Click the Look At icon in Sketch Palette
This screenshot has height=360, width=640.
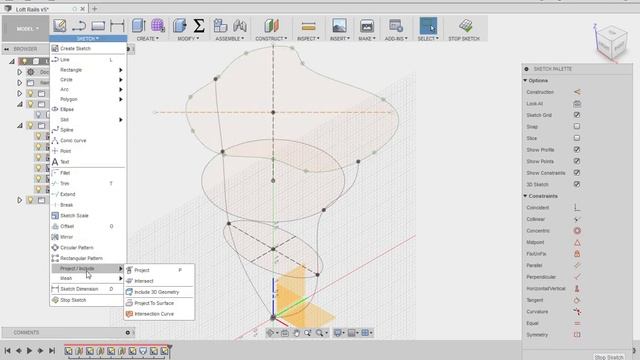pyautogui.click(x=577, y=104)
